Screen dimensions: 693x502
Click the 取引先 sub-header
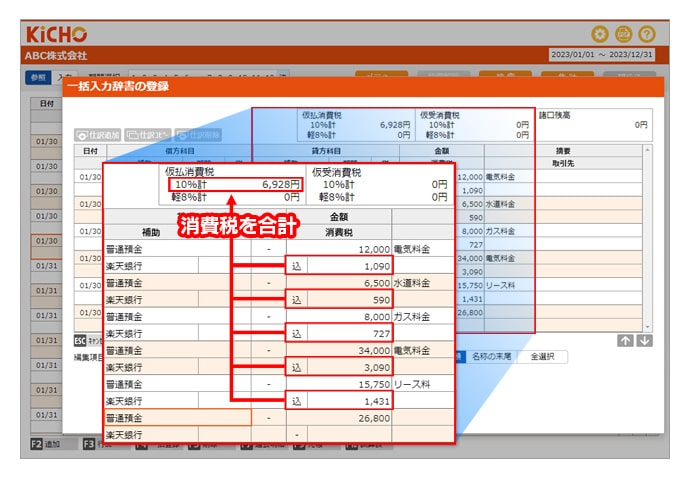pos(563,163)
